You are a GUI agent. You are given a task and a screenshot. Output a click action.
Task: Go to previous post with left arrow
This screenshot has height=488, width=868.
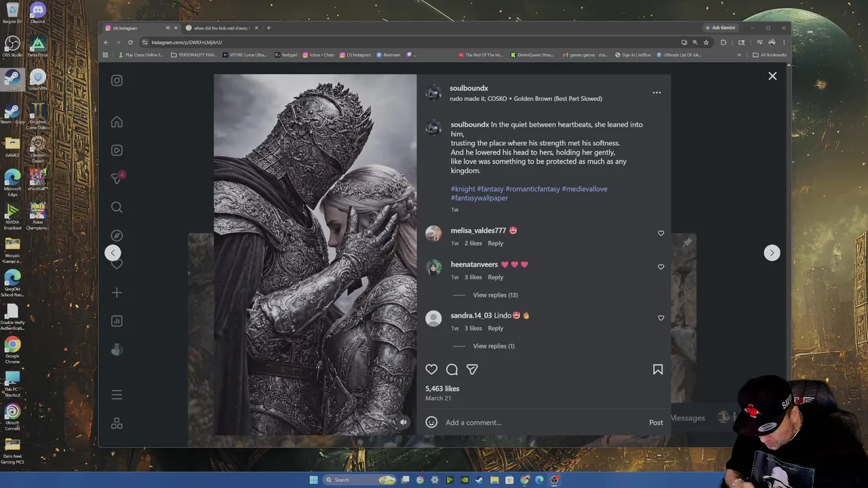pos(113,253)
